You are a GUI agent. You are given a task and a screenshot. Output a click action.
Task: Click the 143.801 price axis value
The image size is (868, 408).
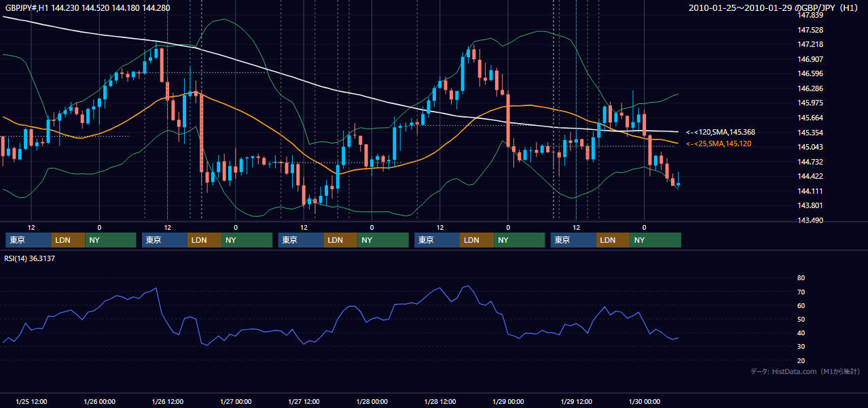pyautogui.click(x=811, y=205)
